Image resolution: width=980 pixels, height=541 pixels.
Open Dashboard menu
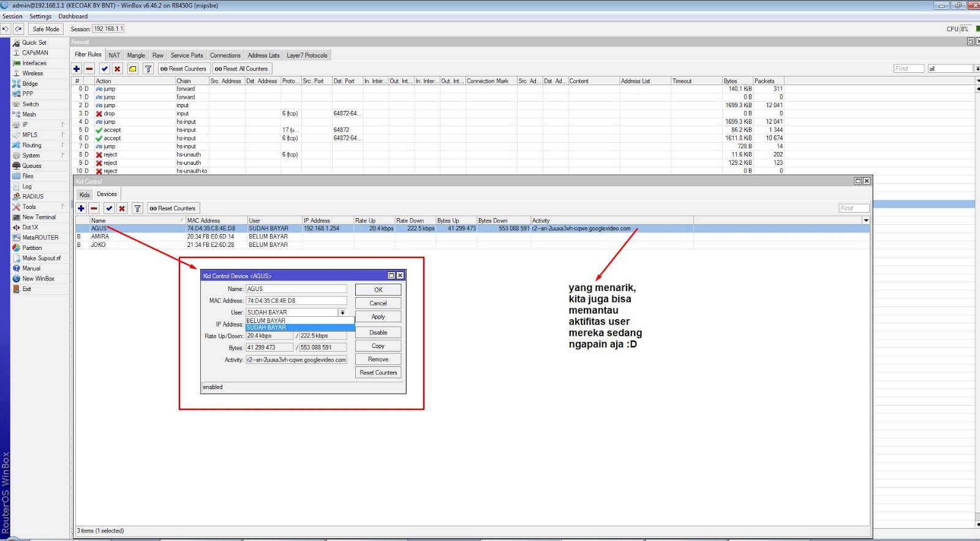(x=73, y=17)
